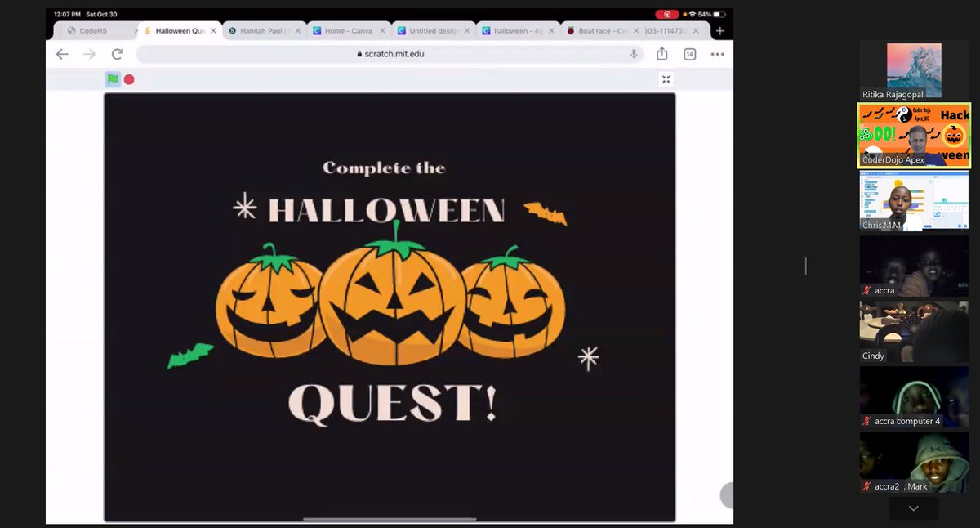This screenshot has width=980, height=528.
Task: Click the browser back arrow
Action: pyautogui.click(x=62, y=54)
